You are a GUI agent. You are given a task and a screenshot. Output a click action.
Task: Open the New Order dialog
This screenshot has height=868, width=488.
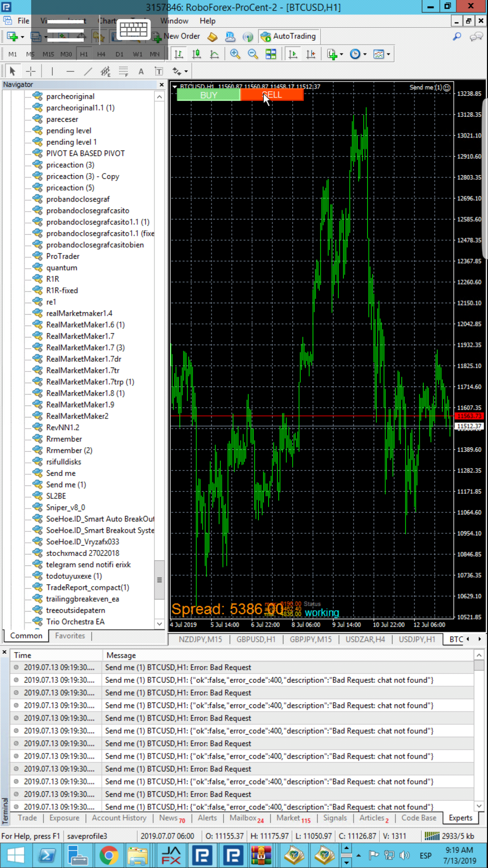(176, 36)
